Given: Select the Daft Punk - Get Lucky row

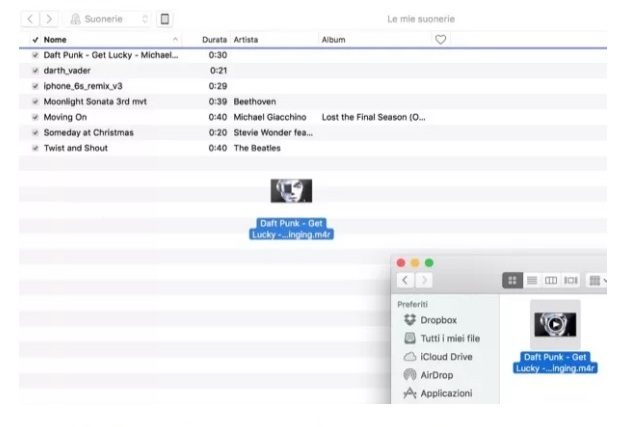Looking at the screenshot, I should [313, 55].
